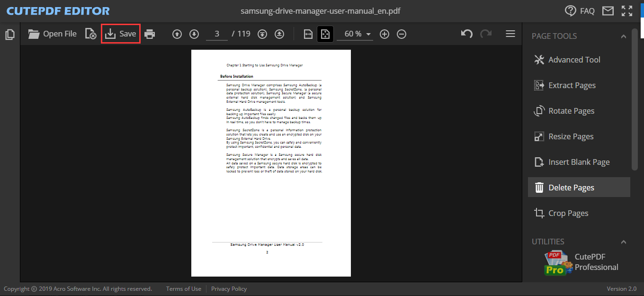Jump to first page icon

click(262, 34)
